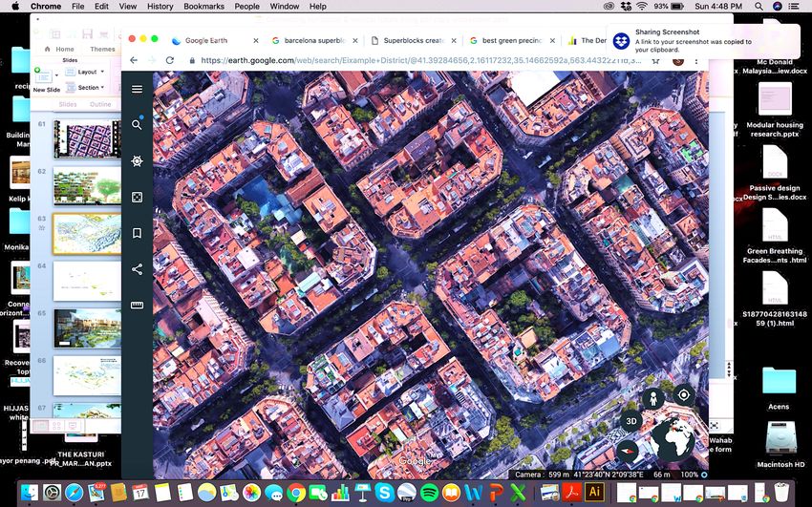812x507 pixels.
Task: Switch to the barcelona superblock tab
Action: tap(314, 40)
